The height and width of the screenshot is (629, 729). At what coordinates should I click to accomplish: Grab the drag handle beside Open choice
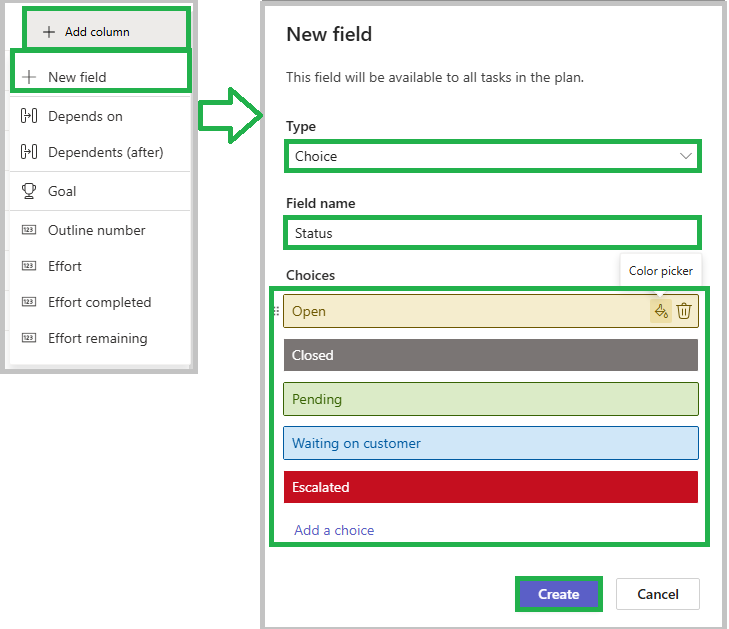pyautogui.click(x=276, y=311)
